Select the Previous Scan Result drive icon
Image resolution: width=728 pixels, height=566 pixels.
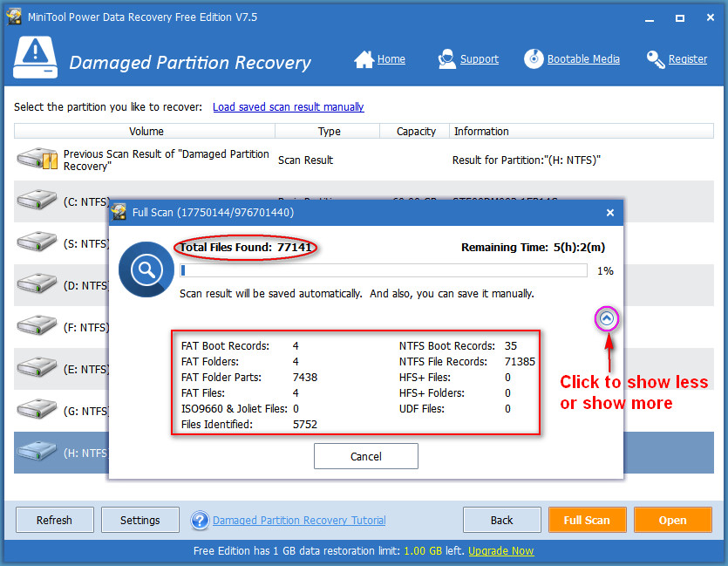37,159
